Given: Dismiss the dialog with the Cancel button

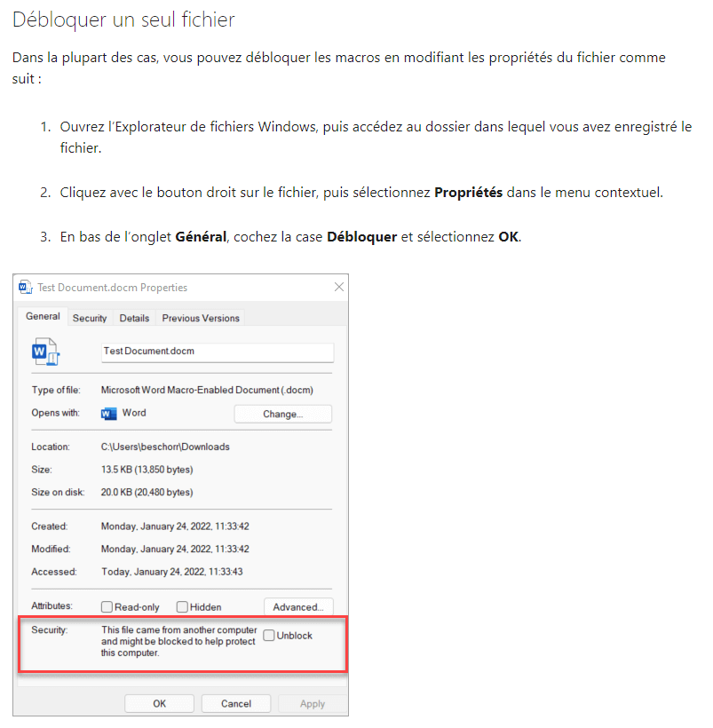Looking at the screenshot, I should 235,703.
